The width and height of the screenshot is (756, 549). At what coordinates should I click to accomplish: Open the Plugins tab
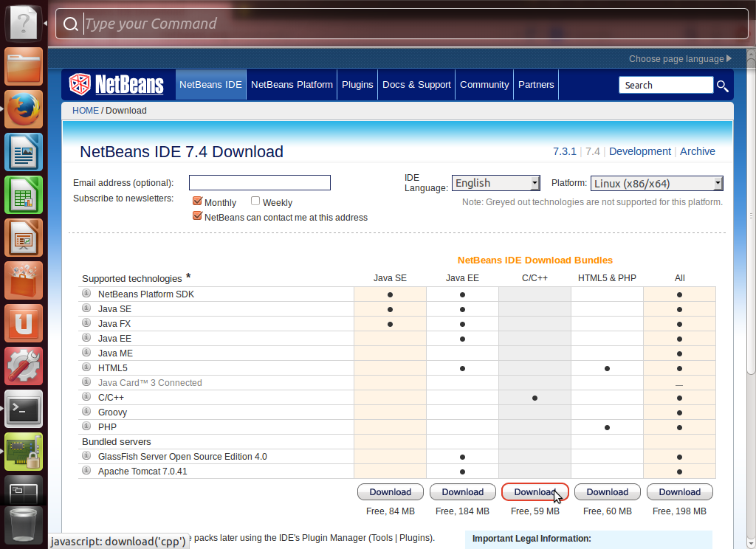[x=357, y=84]
